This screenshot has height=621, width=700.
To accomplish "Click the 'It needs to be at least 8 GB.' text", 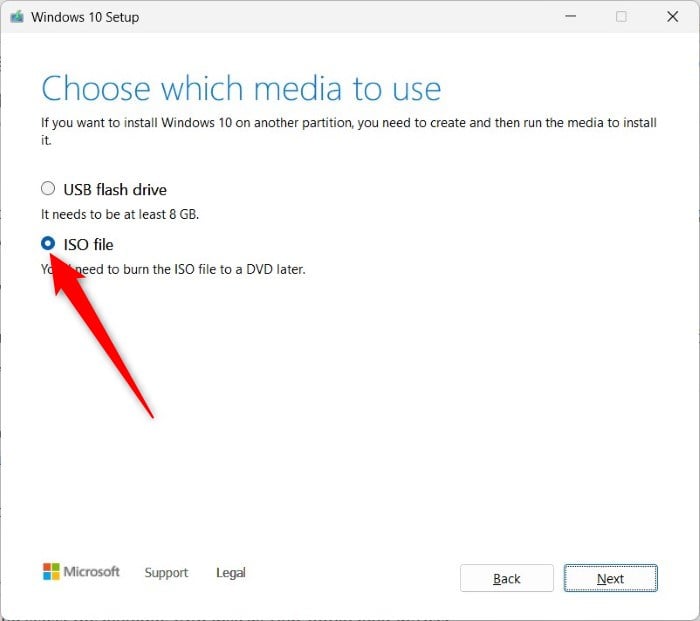I will [120, 214].
